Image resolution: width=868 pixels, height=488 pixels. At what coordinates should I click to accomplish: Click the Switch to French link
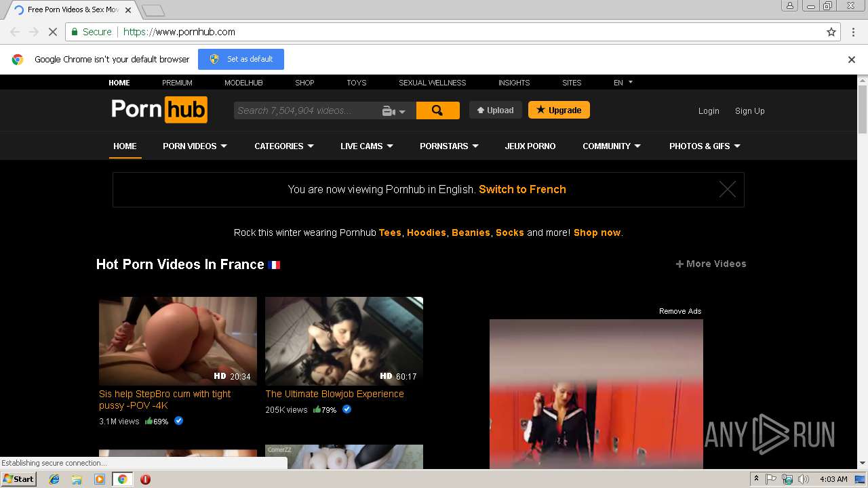(522, 189)
